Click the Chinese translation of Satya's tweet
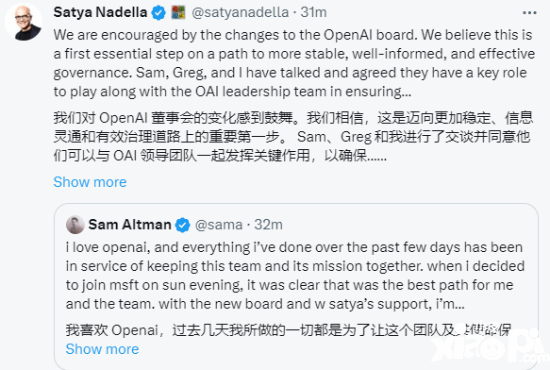This screenshot has height=370, width=550. click(293, 136)
